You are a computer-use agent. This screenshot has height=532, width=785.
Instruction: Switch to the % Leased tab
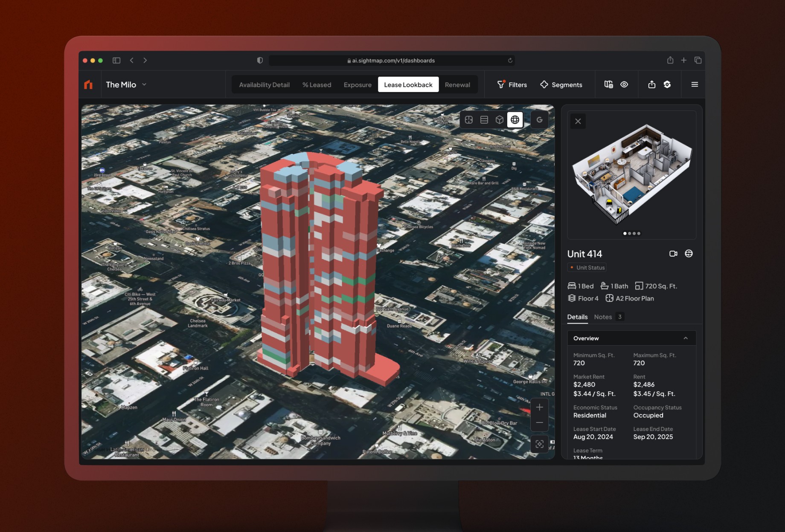317,85
